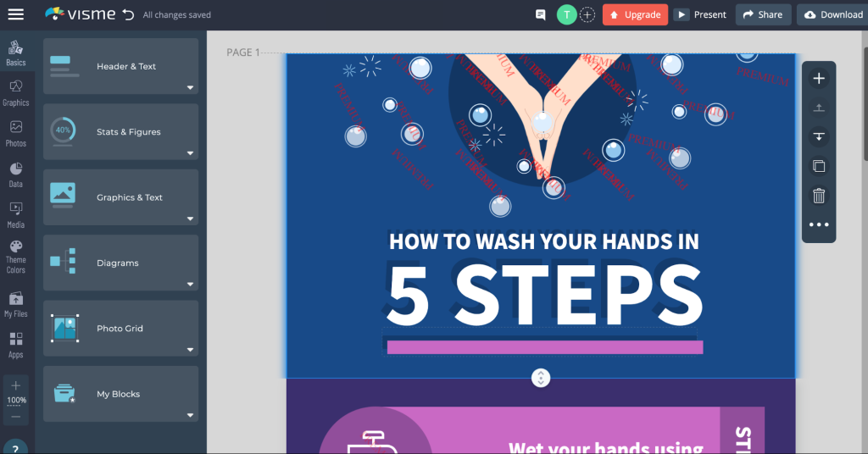Click the add collaborator plus icon

pos(587,14)
